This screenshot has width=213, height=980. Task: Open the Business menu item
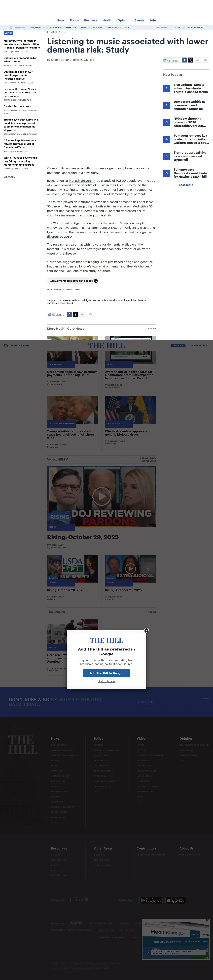[91, 21]
